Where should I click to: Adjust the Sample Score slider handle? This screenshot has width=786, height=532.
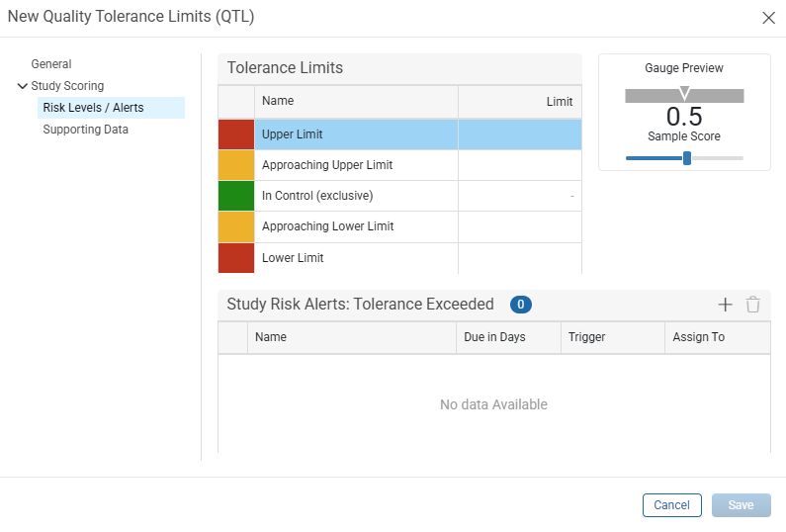687,158
